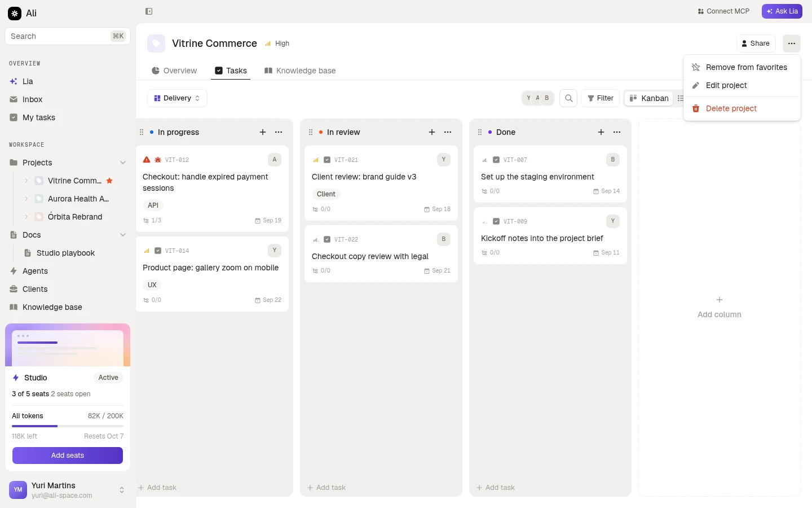This screenshot has width=812, height=508.
Task: Expand the Aurora Health project
Action: (x=26, y=199)
